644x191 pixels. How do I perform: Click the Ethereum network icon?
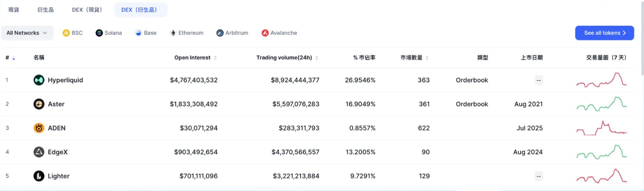(173, 33)
